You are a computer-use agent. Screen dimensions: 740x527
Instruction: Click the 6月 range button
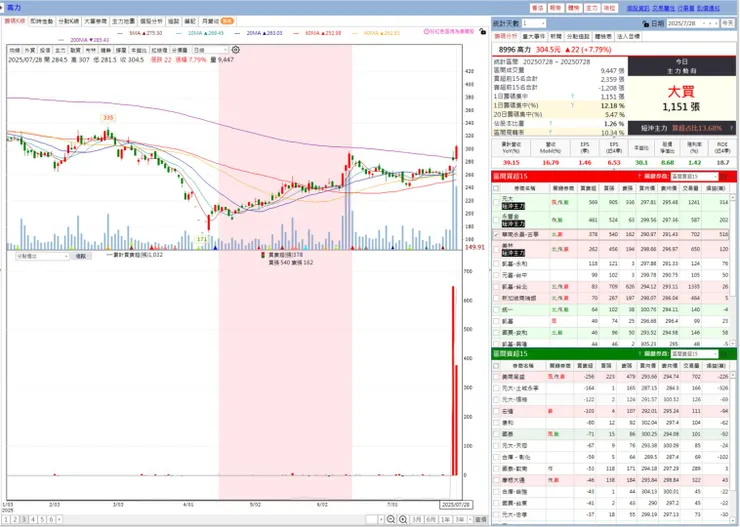point(430,519)
